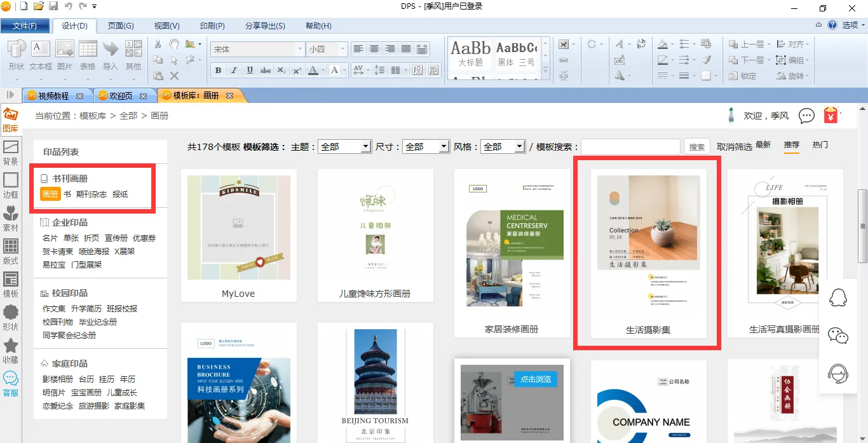The width and height of the screenshot is (868, 443).
Task: Select the 推荐 sort option
Action: click(x=791, y=145)
